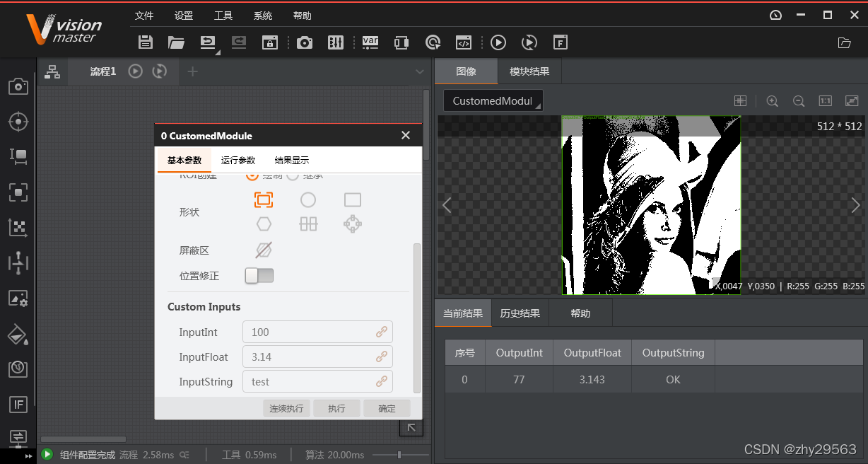
Task: Click the lock solution icon in the toolbar
Action: tap(269, 42)
